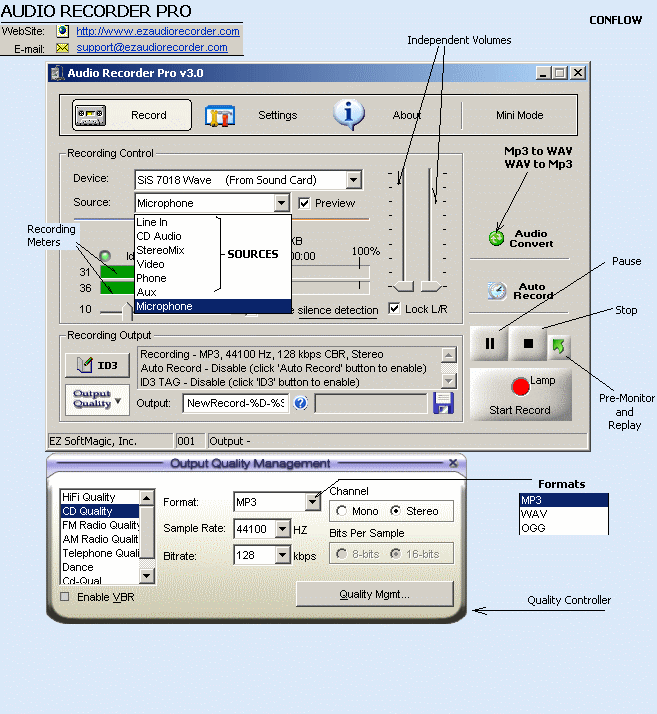Choose Microphone in the source list

(x=213, y=306)
